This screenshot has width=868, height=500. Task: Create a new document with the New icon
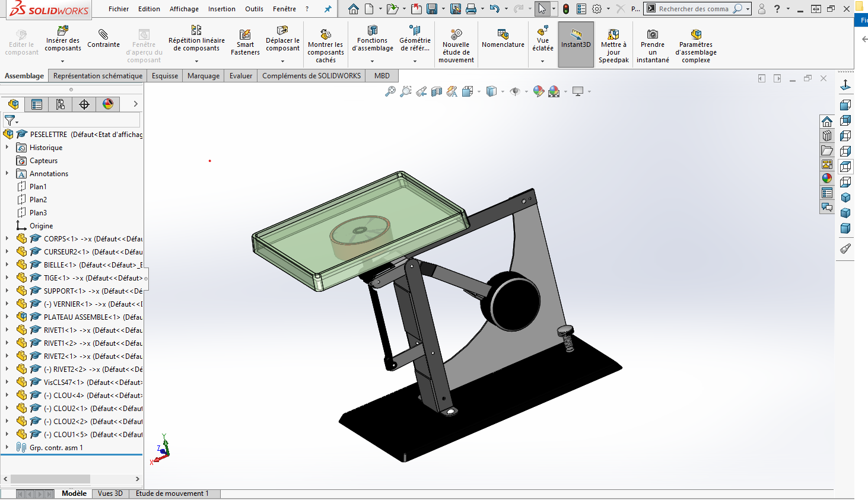point(369,9)
